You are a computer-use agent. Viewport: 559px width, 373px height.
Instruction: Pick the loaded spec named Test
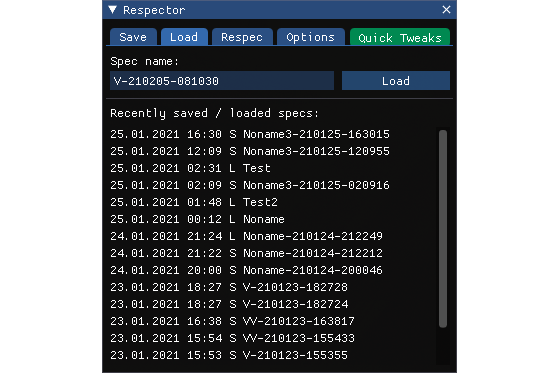tap(190, 168)
